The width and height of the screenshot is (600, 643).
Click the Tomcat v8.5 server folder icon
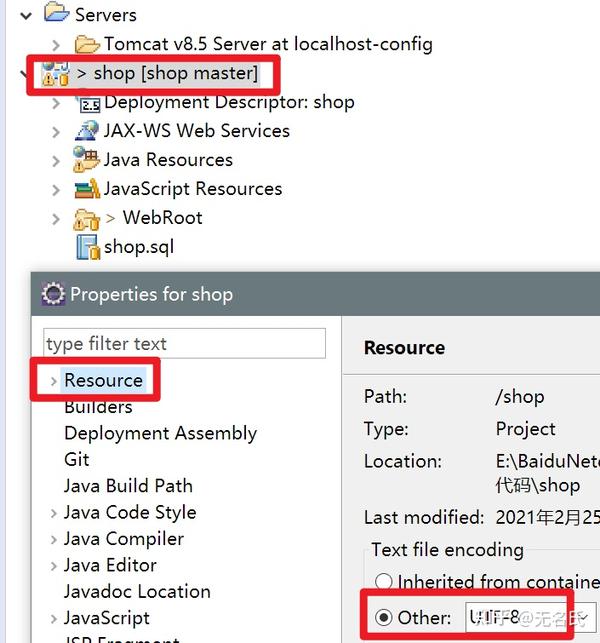87,44
